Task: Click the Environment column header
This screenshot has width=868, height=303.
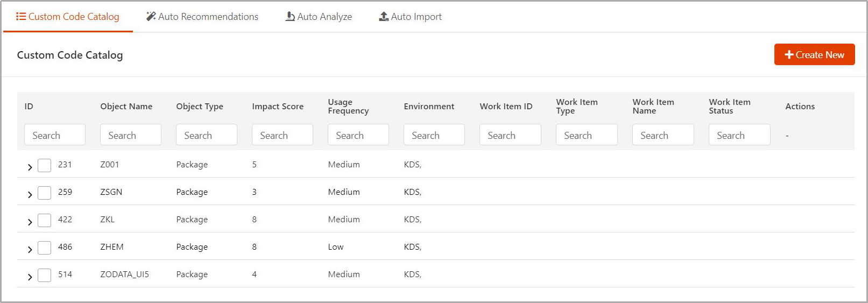Action: 429,107
